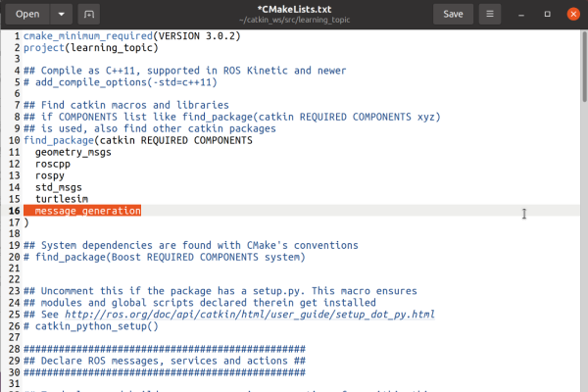Place cursor on the turtlesim line
The height and width of the screenshot is (392, 588).
click(61, 199)
